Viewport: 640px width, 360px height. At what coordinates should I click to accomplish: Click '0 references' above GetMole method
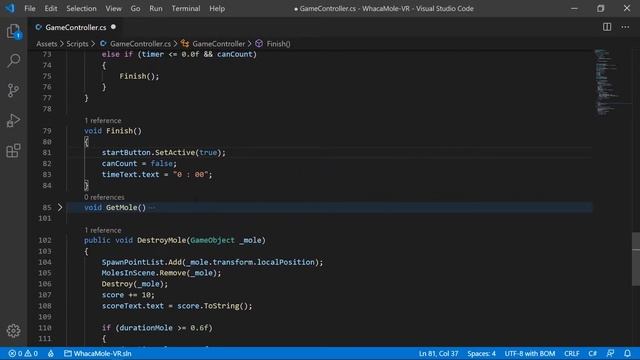(104, 197)
